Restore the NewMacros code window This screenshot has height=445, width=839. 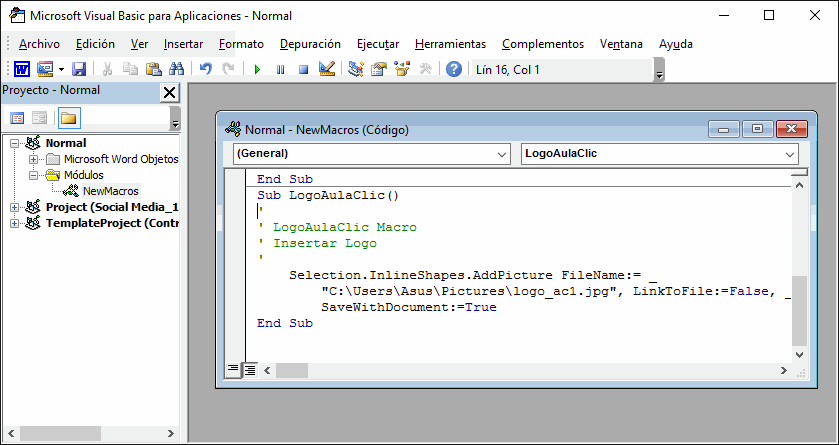pos(757,129)
